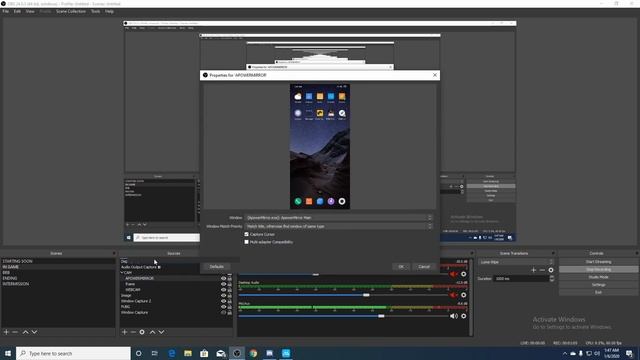
Task: Open Microsoft Store from taskbar
Action: pos(204,353)
